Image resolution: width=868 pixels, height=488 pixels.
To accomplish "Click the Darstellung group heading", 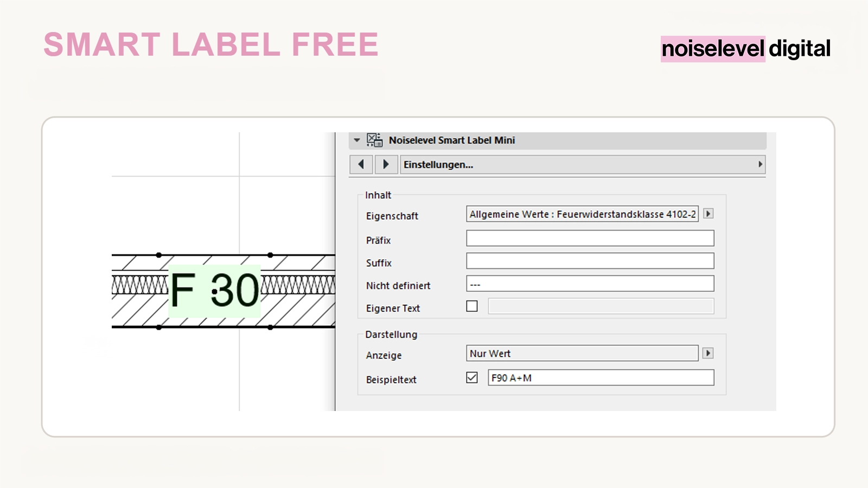I will coord(391,335).
